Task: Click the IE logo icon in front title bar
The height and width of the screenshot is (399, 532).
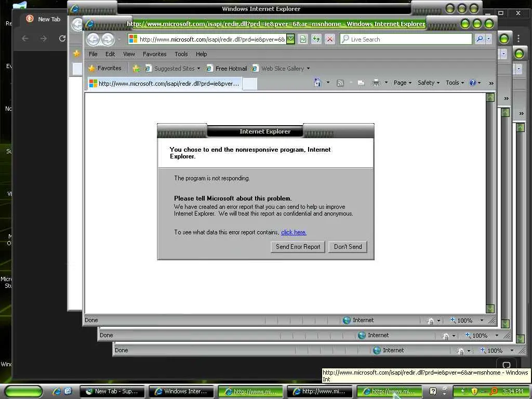Action: [x=89, y=24]
